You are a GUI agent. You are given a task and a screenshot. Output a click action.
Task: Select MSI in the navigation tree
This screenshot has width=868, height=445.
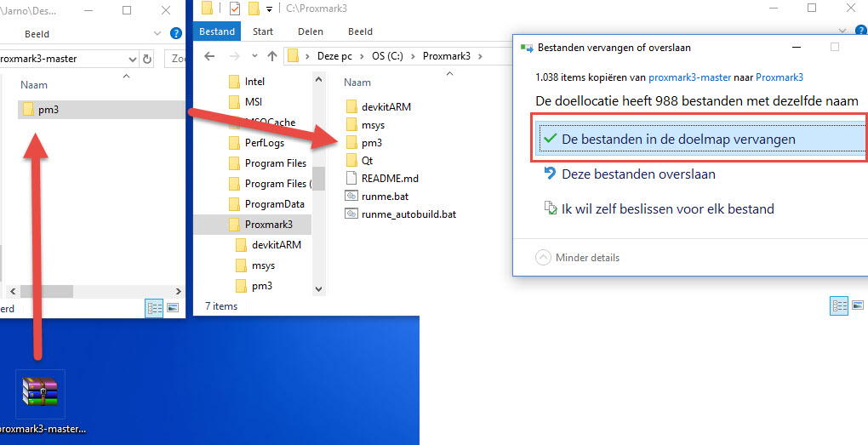click(x=246, y=102)
